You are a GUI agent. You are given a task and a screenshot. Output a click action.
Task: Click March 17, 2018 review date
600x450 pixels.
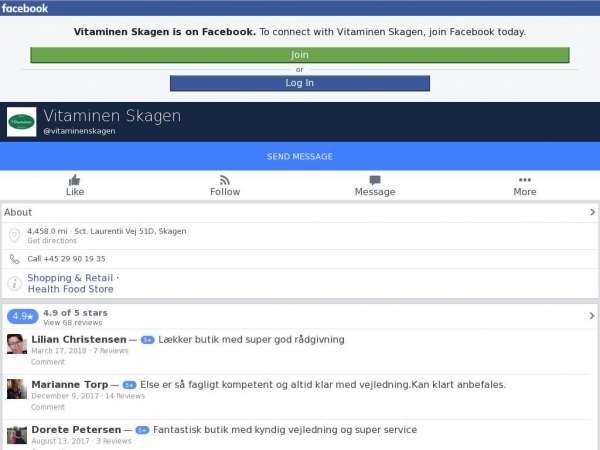tap(59, 351)
